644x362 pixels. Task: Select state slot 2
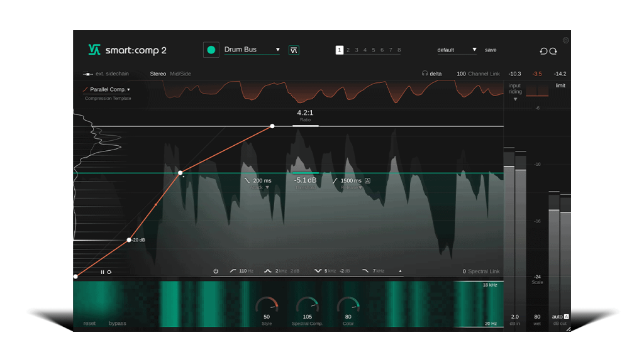tap(348, 50)
